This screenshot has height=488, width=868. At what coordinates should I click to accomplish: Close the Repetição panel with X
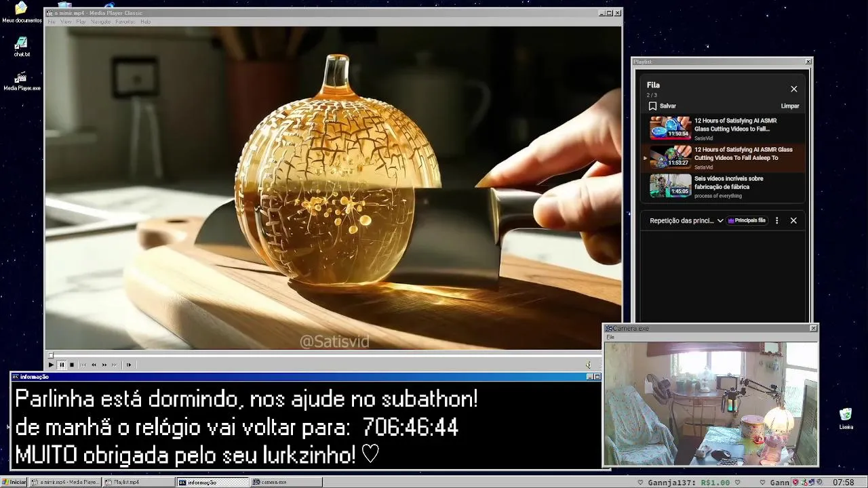click(x=793, y=220)
